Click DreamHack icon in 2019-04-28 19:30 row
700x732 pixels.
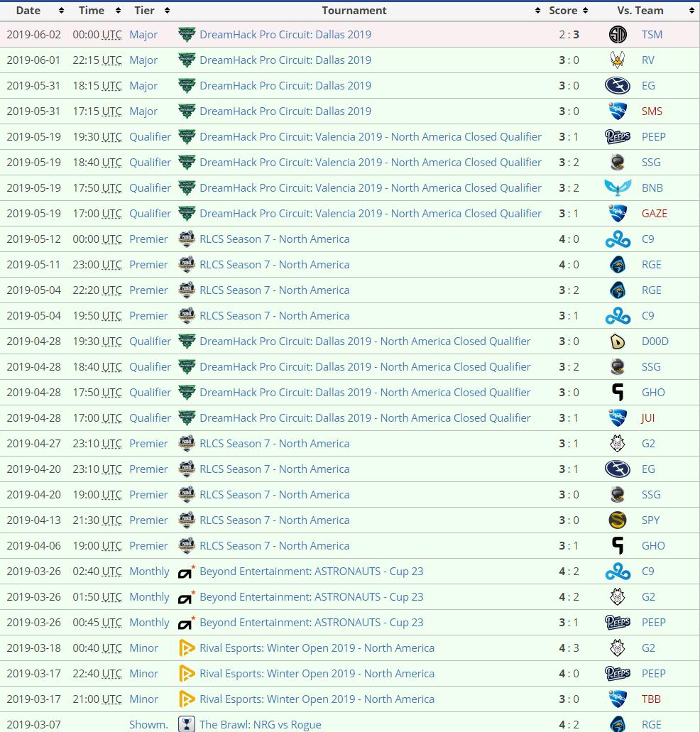click(x=187, y=342)
